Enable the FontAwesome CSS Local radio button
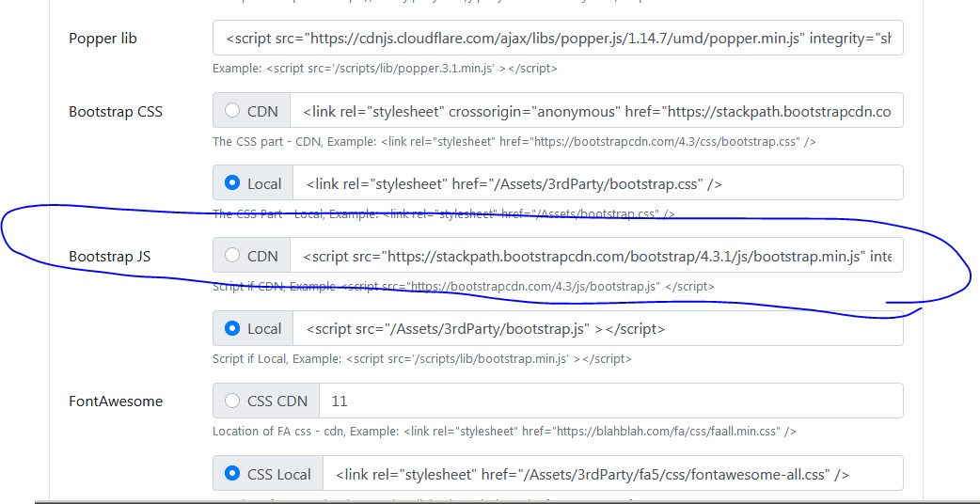The image size is (980, 504). [x=232, y=474]
